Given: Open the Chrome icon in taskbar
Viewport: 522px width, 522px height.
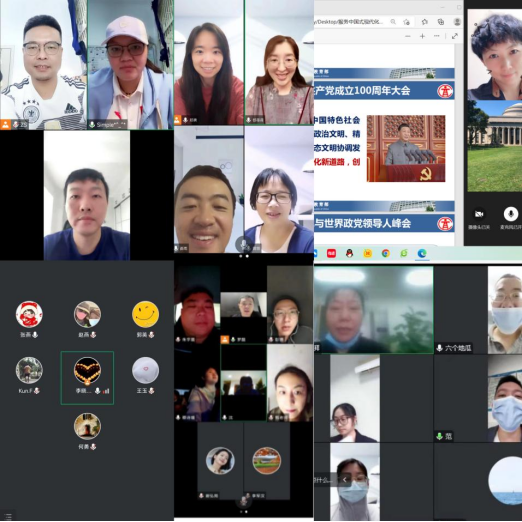Looking at the screenshot, I should 386,253.
